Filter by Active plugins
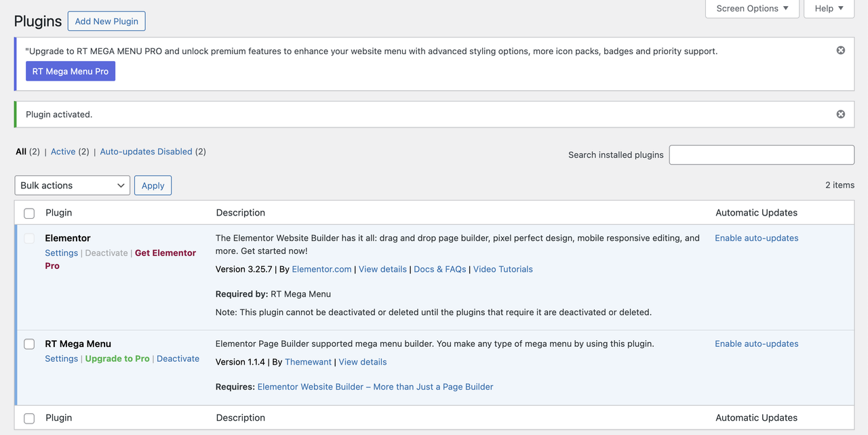 [x=63, y=152]
